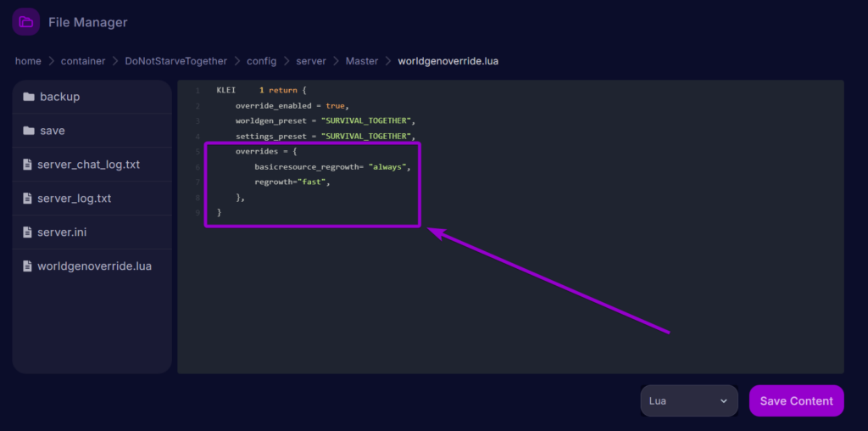
Task: Click the backup folder icon
Action: (x=28, y=97)
